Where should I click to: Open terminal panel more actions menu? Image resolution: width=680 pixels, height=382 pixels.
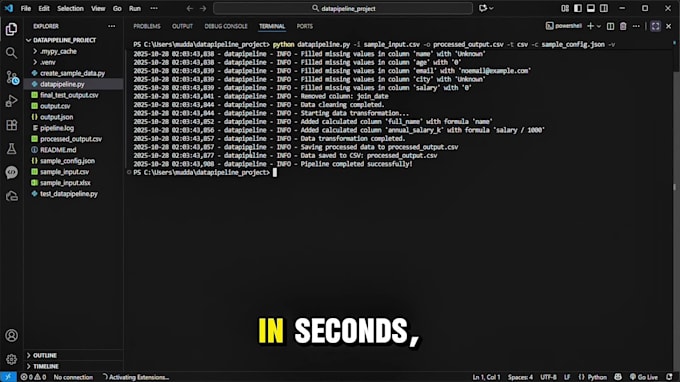636,26
